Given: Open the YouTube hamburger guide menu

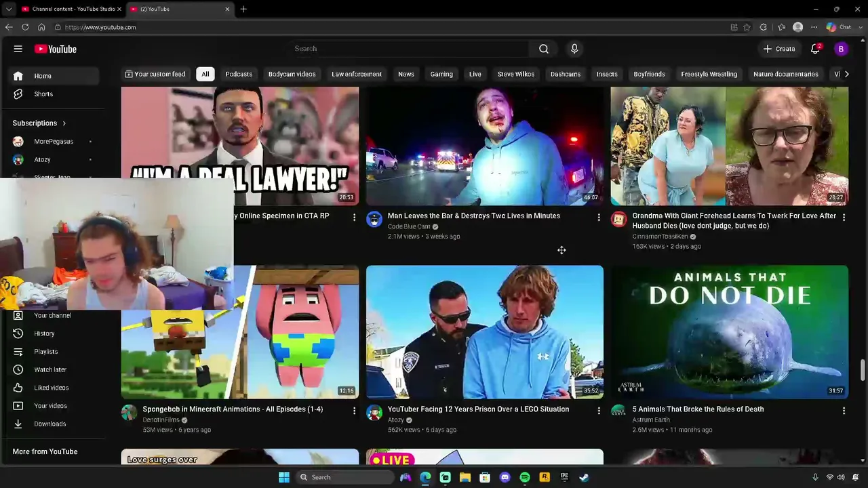Looking at the screenshot, I should pyautogui.click(x=18, y=49).
